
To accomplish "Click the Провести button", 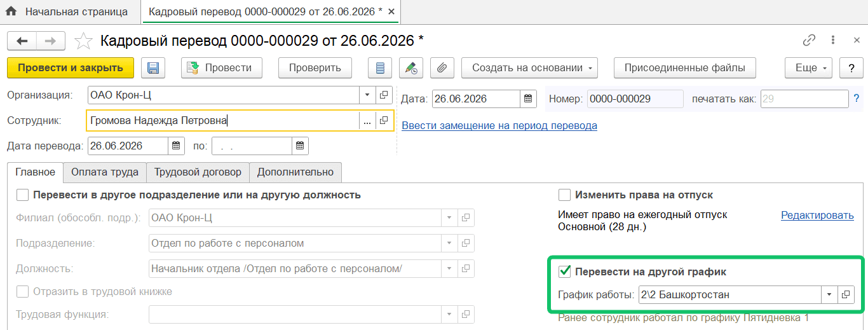I will coord(221,68).
